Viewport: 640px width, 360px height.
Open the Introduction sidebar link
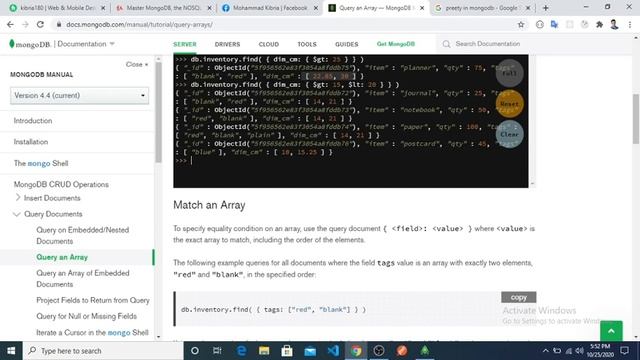tap(33, 121)
